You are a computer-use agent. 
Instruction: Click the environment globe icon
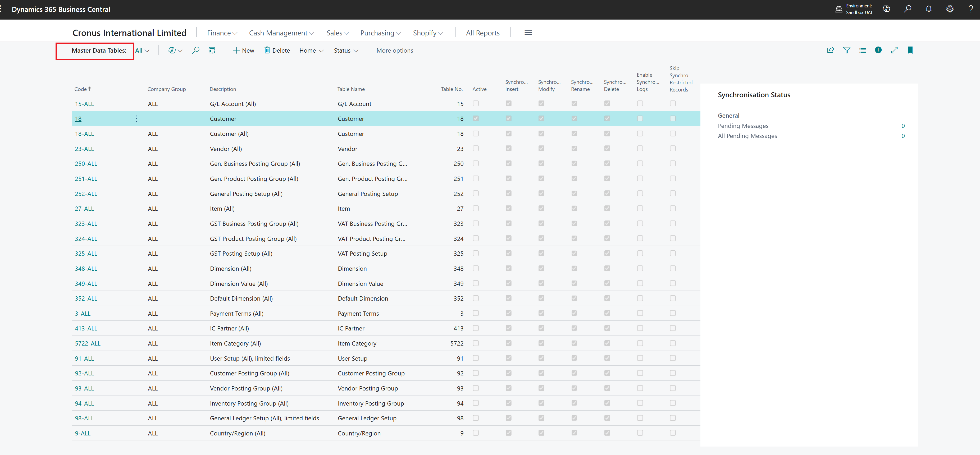(839, 9)
